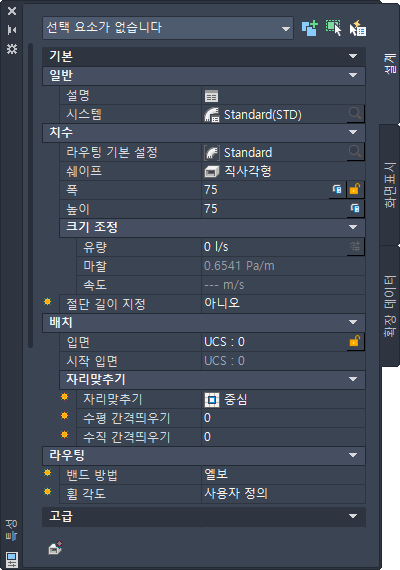Click the icon at the panel's bottom left

point(55,548)
